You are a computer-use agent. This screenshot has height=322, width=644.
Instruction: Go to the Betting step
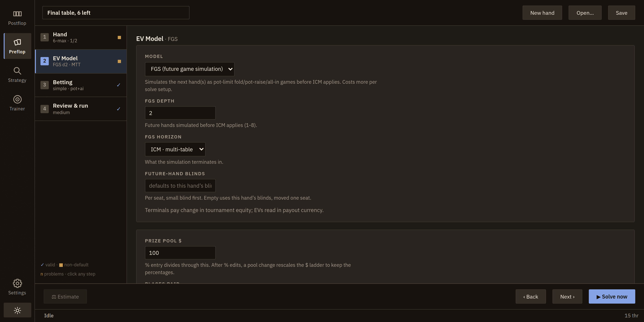[x=81, y=85]
